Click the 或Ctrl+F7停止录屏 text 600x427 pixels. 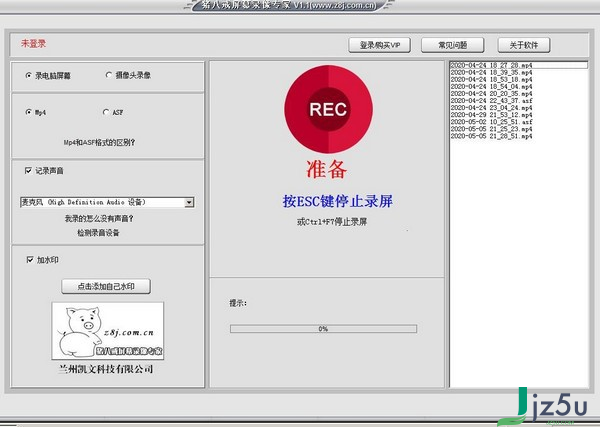click(x=332, y=222)
